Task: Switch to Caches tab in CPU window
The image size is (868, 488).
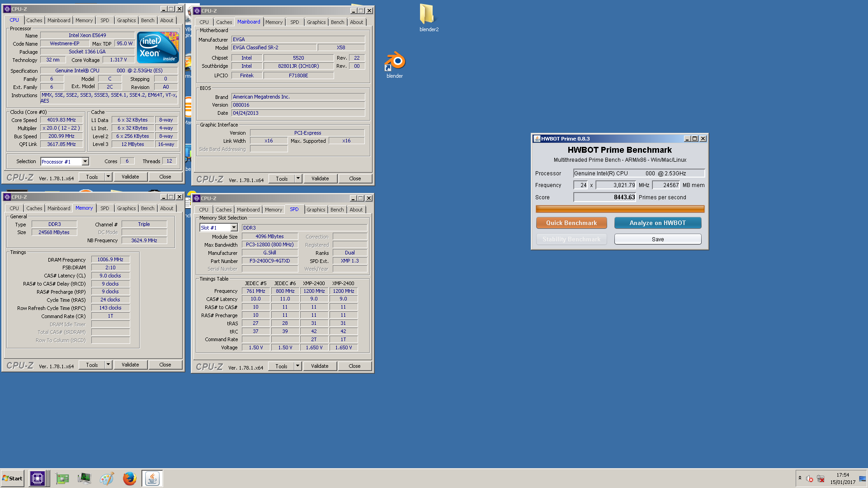Action: coord(34,20)
